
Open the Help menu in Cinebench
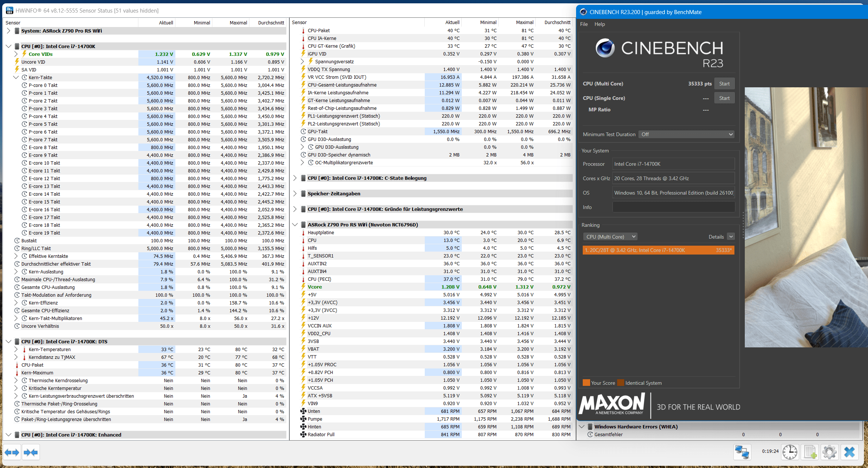pos(599,24)
